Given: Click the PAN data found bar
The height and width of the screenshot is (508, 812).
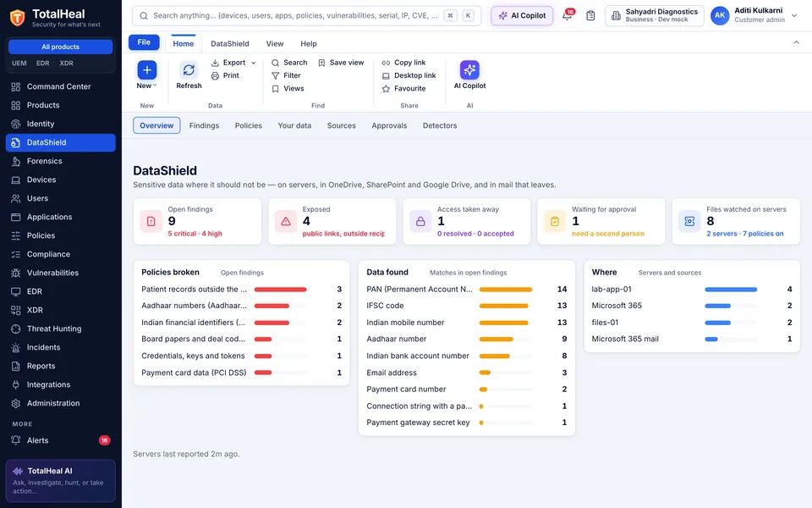Looking at the screenshot, I should [x=506, y=290].
